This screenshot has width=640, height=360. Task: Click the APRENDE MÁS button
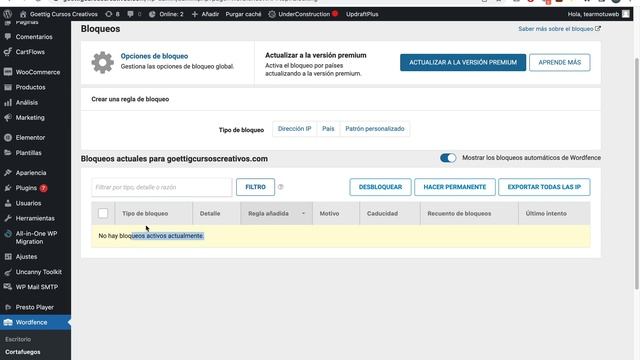click(x=560, y=62)
